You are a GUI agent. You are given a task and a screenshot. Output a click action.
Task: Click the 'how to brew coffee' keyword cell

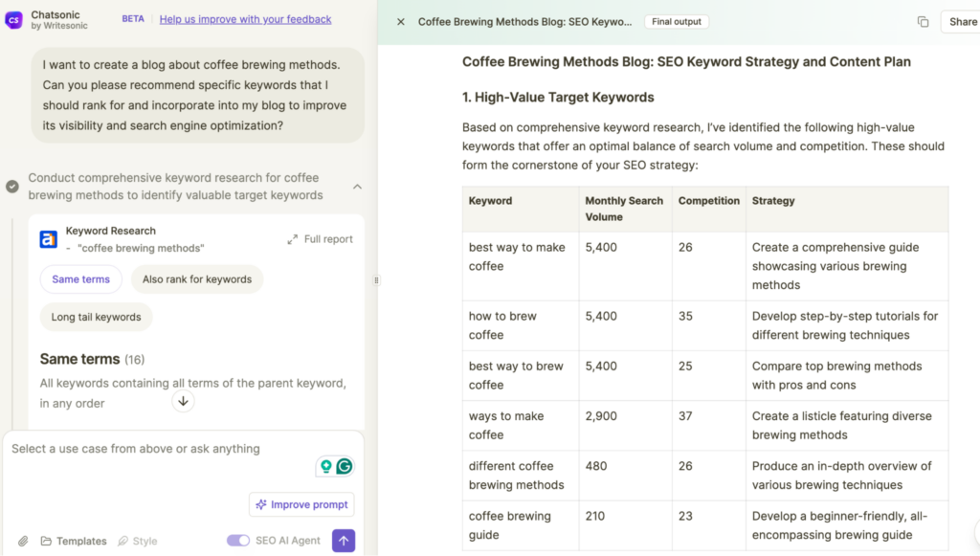pyautogui.click(x=521, y=325)
